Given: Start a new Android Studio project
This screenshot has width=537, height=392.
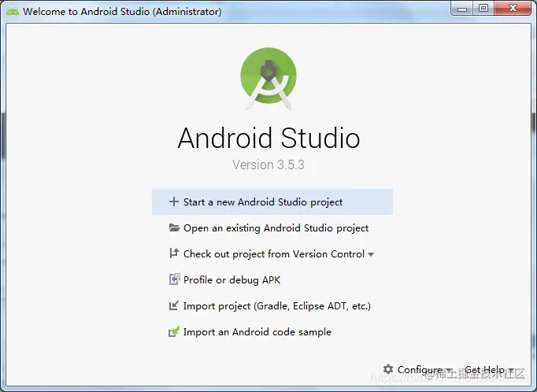Looking at the screenshot, I should 272,202.
